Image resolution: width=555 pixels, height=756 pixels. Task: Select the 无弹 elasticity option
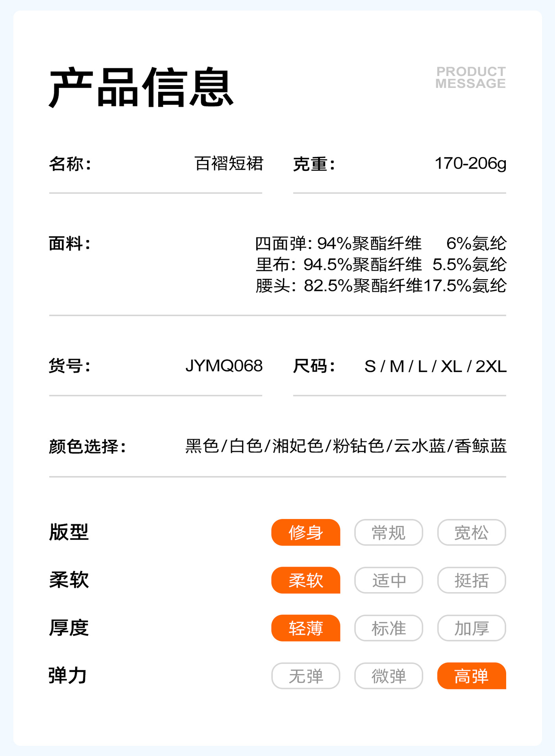(305, 676)
